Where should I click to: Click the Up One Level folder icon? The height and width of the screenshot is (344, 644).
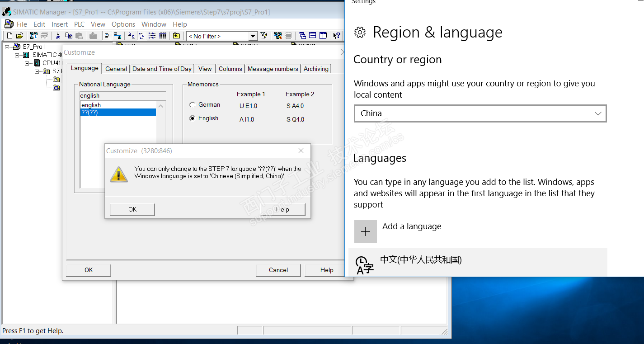177,36
